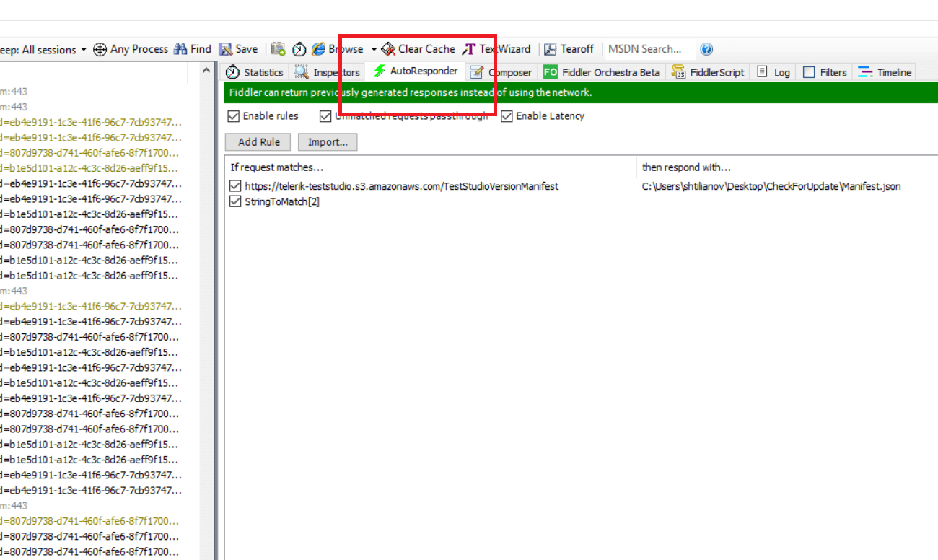Open Find using the binoculars icon

[x=181, y=49]
